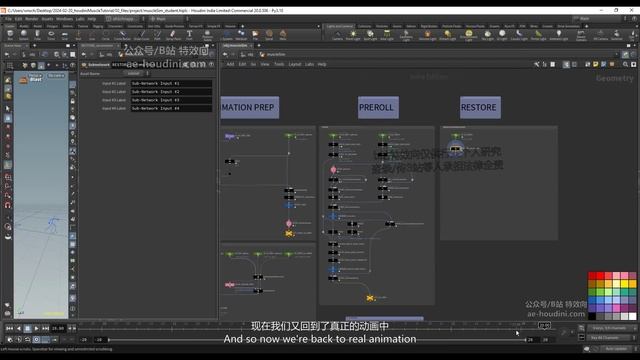Click the current frame number field
Viewport: 640px width, 360px height.
click(x=58, y=328)
